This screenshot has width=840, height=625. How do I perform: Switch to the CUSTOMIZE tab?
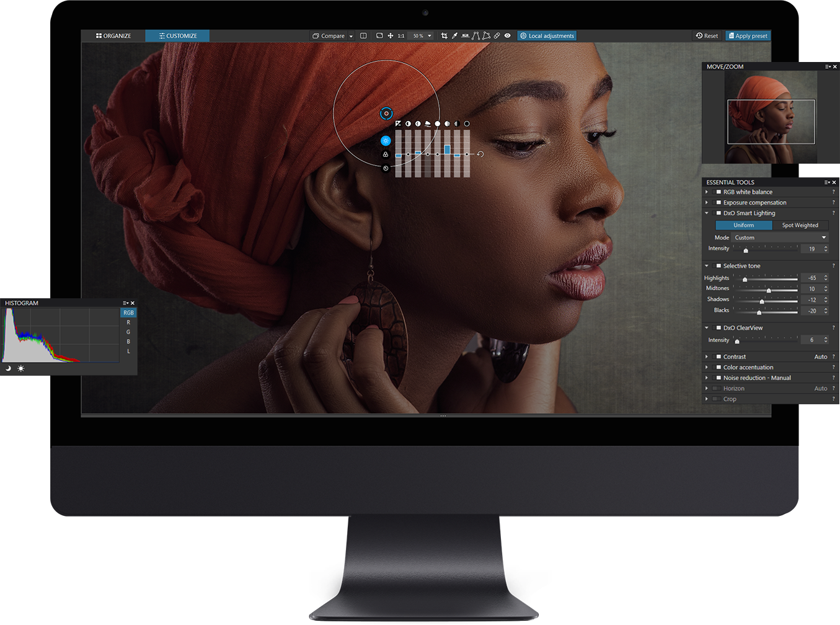tap(177, 35)
